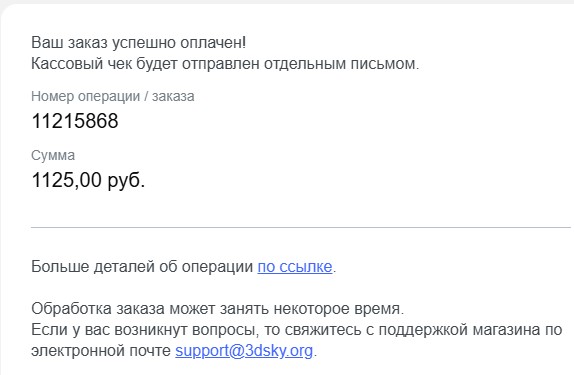This screenshot has height=375, width=574.
Task: Click the support@3dsky.org email link
Action: (x=244, y=351)
